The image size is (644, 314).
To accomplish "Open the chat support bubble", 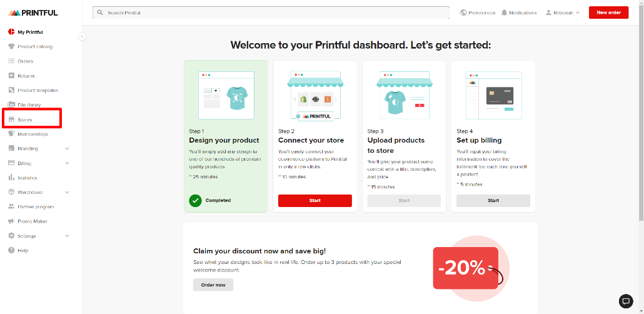I will pos(625,301).
